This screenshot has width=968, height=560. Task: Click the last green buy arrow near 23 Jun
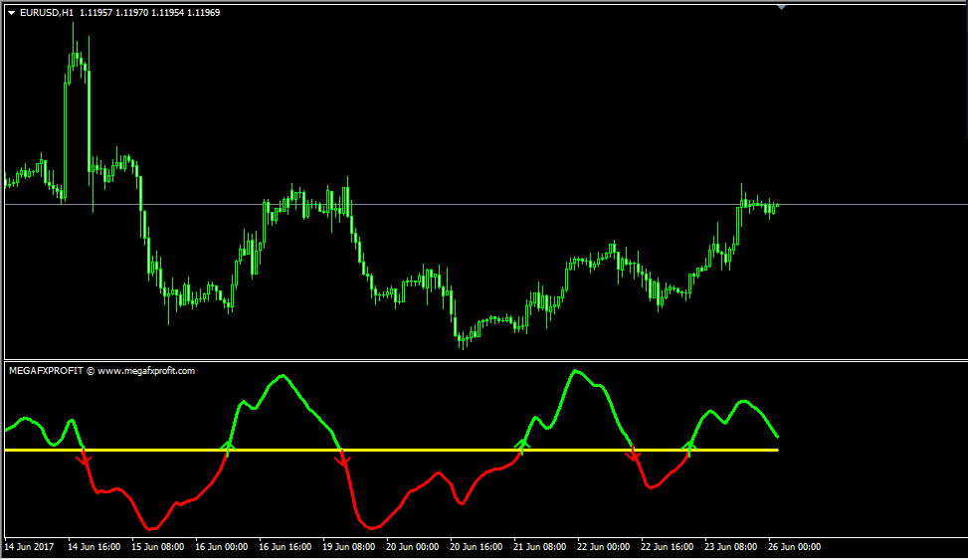[x=689, y=446]
